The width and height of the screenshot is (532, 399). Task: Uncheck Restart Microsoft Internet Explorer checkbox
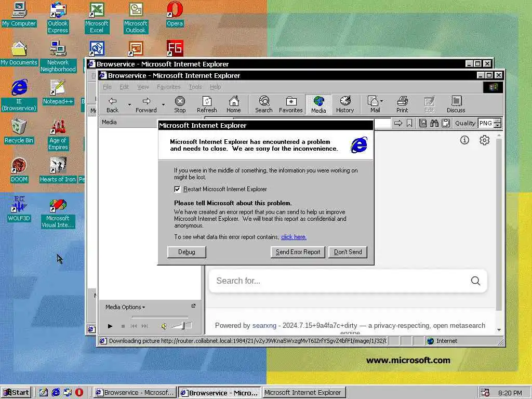pyautogui.click(x=177, y=189)
